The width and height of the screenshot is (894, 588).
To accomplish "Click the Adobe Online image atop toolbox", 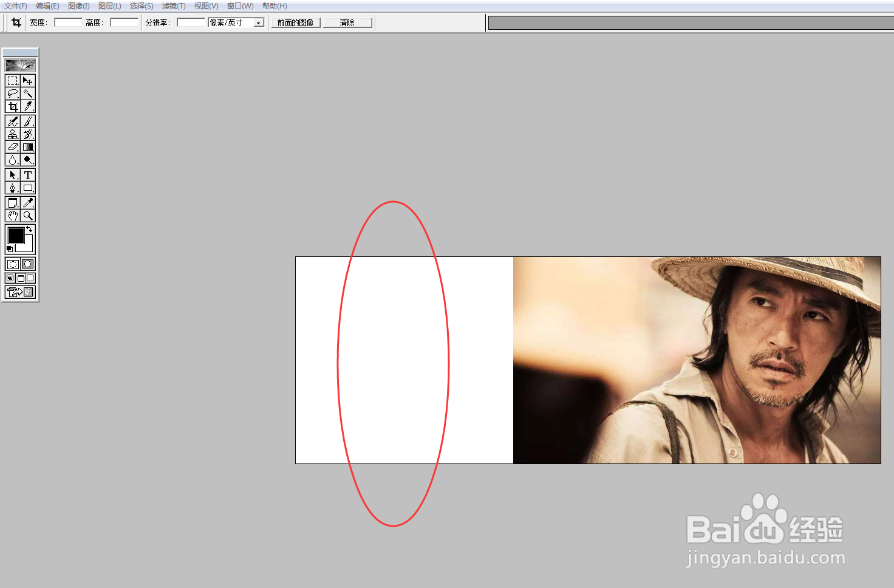I will (x=20, y=65).
